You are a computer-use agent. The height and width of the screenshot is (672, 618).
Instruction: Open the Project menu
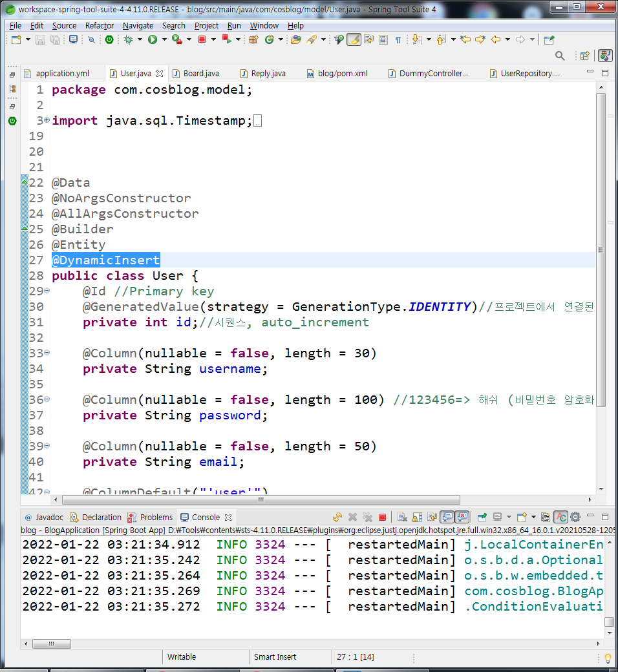pyautogui.click(x=206, y=26)
